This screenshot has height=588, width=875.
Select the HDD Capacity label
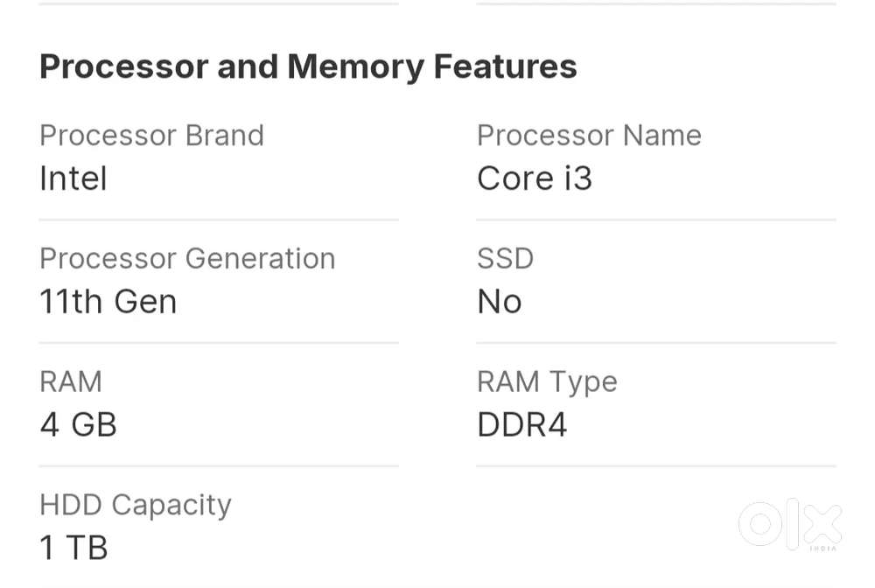click(136, 505)
